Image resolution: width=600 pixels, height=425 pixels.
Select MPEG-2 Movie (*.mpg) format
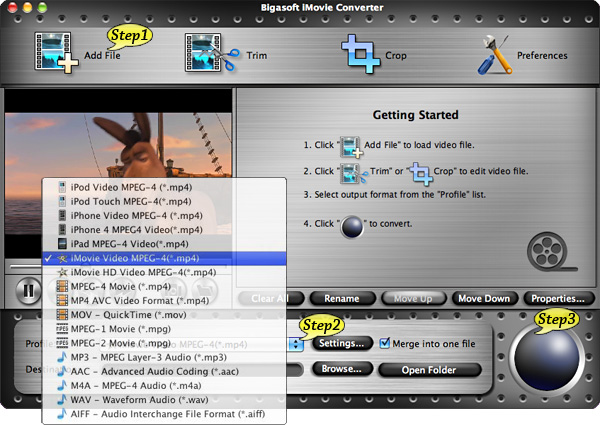click(x=164, y=343)
